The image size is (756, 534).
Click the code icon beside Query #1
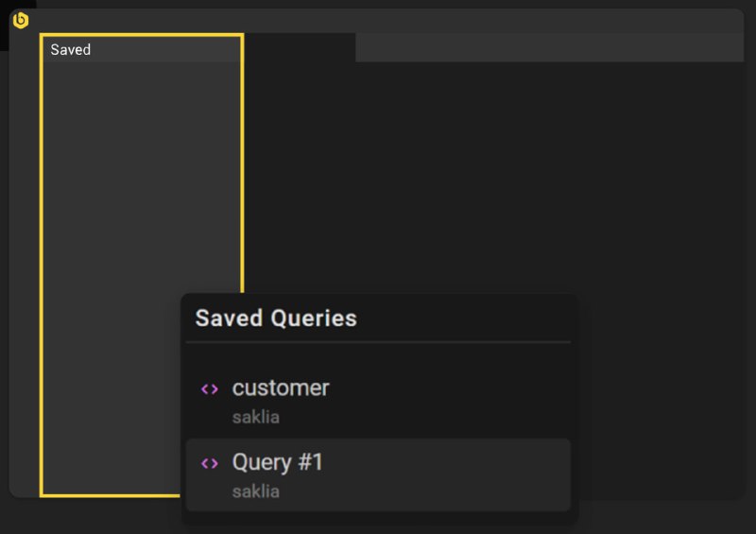point(210,463)
